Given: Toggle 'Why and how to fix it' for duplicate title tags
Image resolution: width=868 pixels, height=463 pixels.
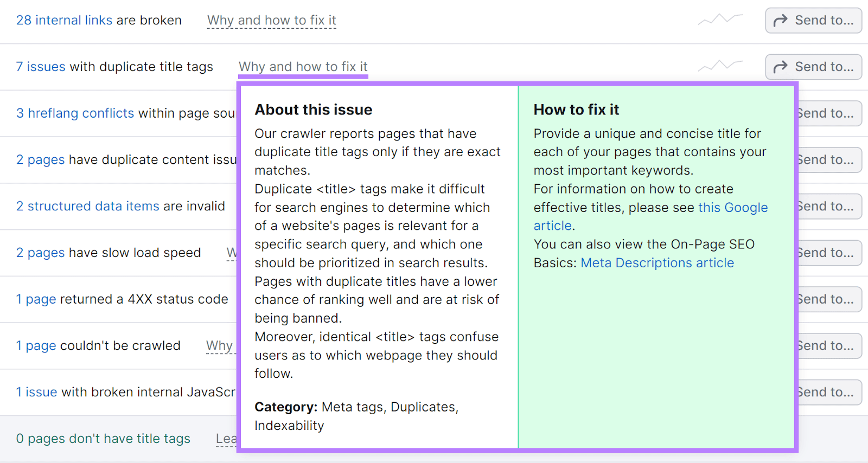Looking at the screenshot, I should point(303,67).
